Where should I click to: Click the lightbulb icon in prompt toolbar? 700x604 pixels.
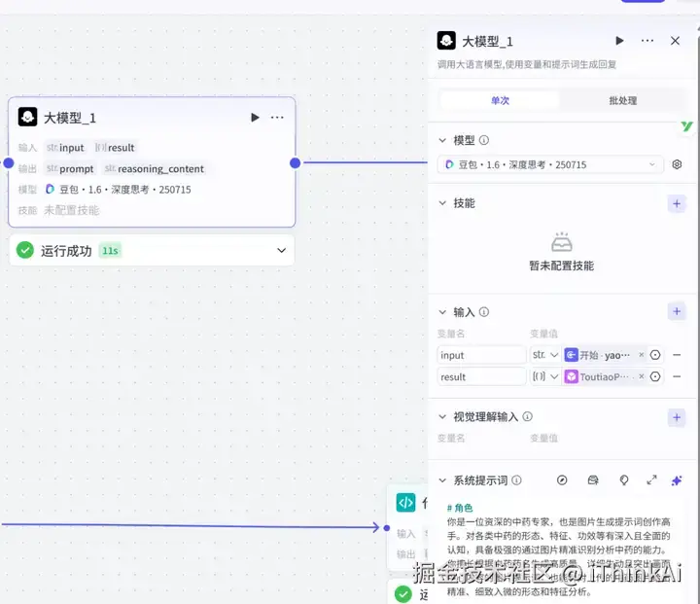click(624, 480)
